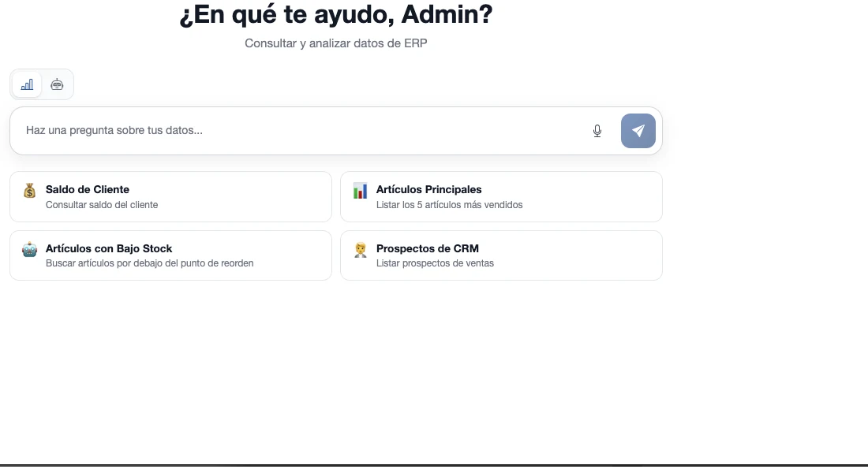Screen dimensions: 868x473
Task: Click 'Buscar artículos por debajo del punto de reorden'
Action: (149, 263)
